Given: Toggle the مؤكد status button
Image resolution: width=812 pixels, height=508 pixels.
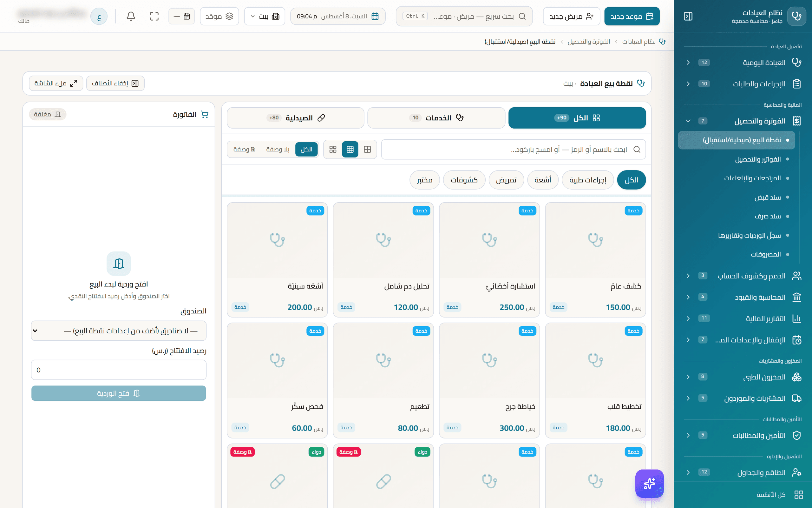Looking at the screenshot, I should pos(219,16).
